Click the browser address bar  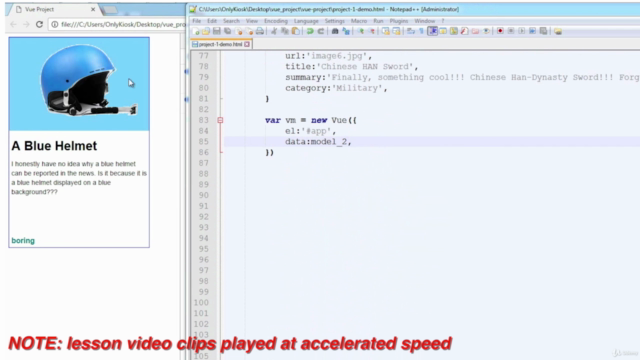118,24
